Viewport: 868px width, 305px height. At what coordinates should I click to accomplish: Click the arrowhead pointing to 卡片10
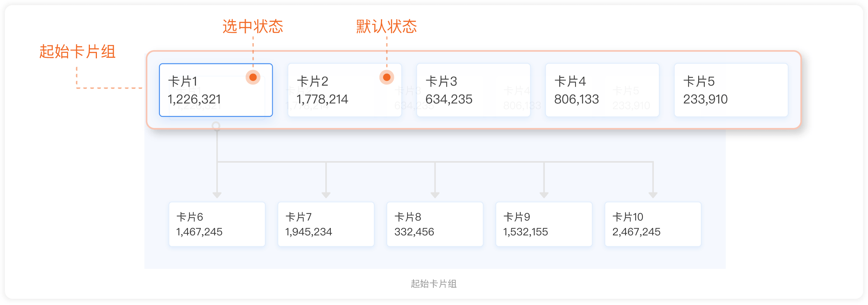click(x=653, y=195)
